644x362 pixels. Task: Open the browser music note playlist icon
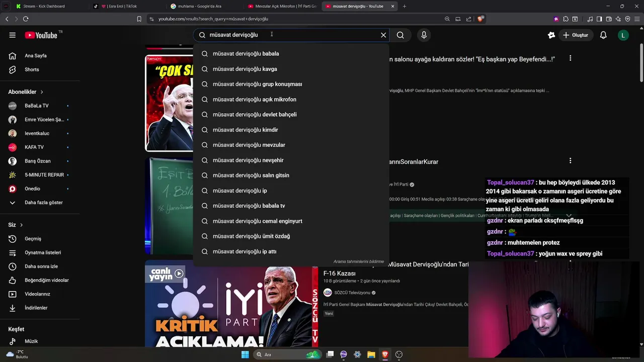coord(590,19)
